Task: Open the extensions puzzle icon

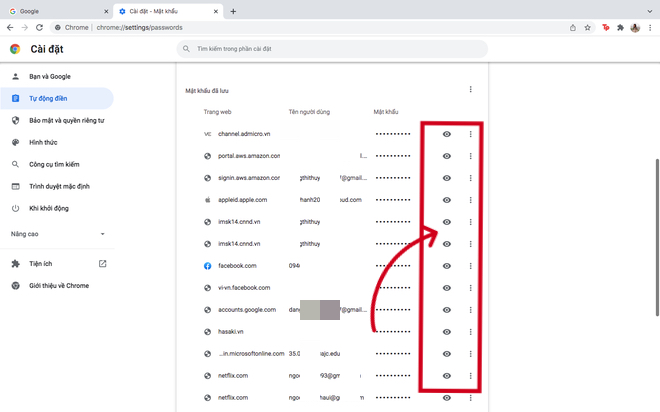Action: pos(620,28)
